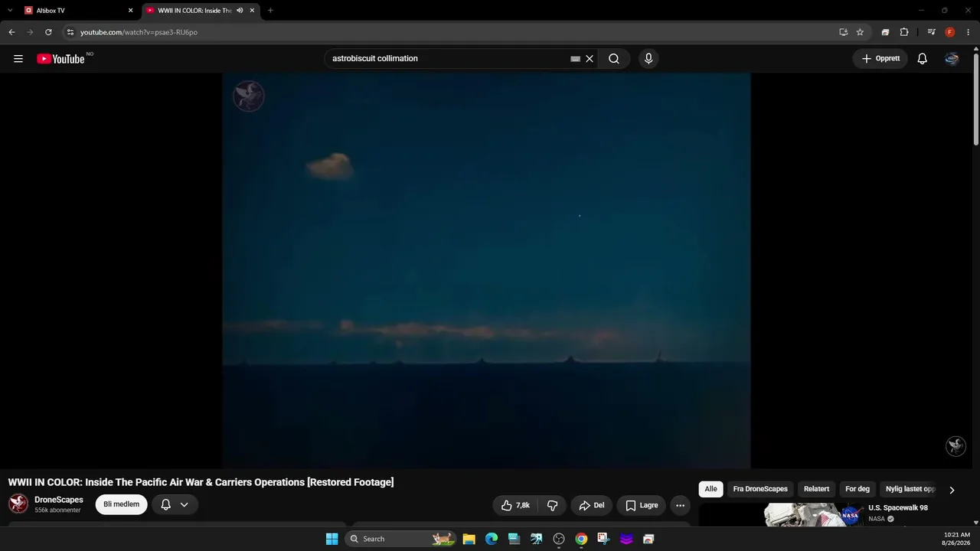Screen dimensions: 980x551
Task: Toggle the subscription notification bell
Action: tap(165, 504)
